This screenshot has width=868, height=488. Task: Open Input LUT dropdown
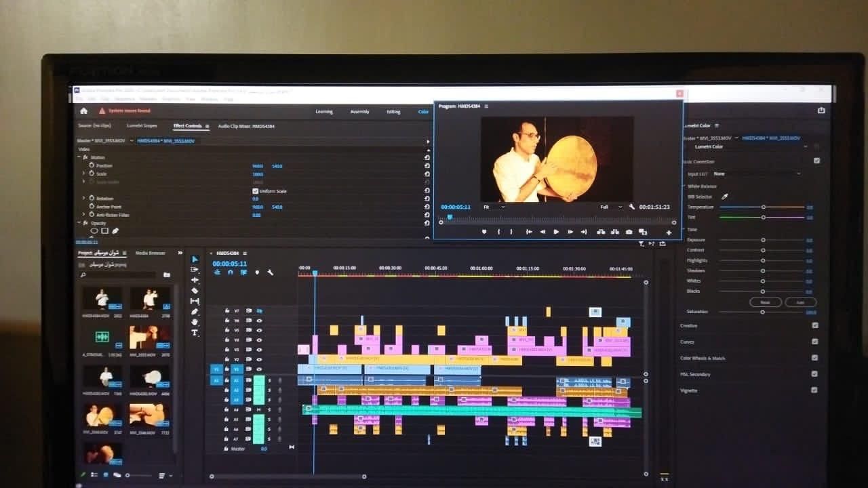pos(757,174)
